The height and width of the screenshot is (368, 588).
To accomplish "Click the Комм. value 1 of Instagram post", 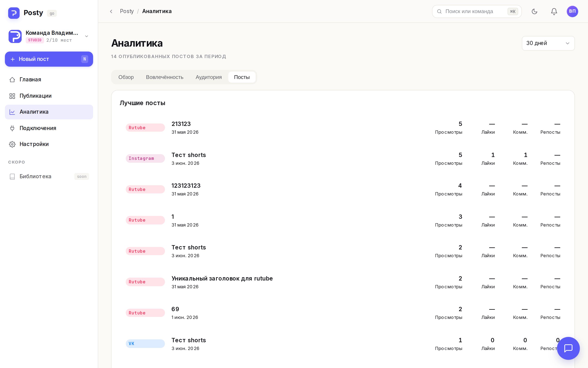I will point(526,155).
